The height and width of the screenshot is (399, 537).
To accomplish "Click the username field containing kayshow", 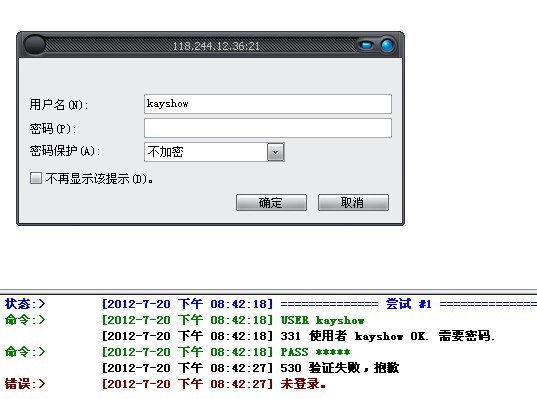I will tap(267, 104).
